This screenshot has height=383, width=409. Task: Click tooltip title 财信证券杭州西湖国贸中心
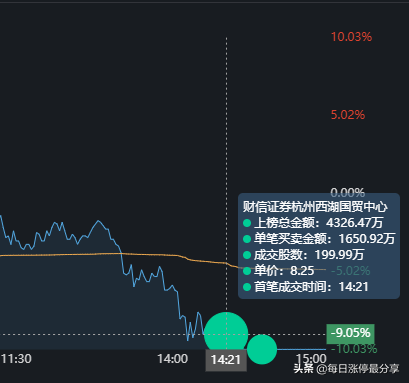315,207
